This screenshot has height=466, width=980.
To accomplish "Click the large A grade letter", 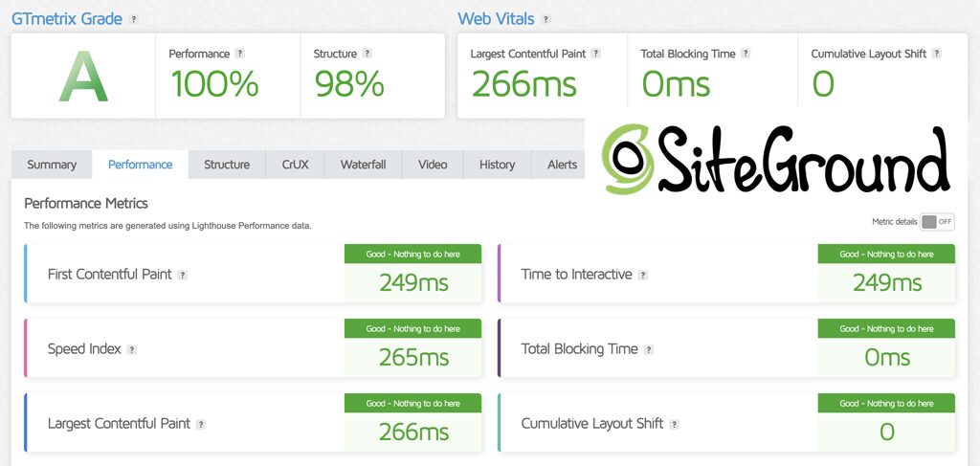I will pos(84,77).
